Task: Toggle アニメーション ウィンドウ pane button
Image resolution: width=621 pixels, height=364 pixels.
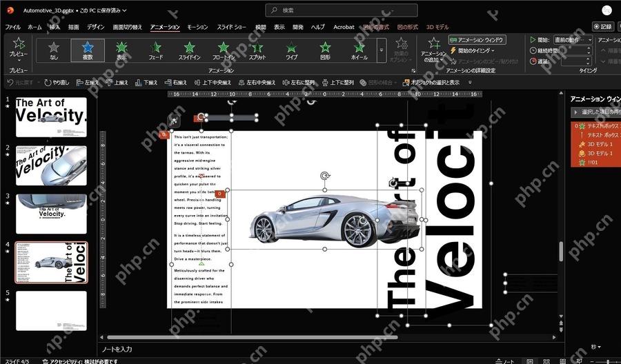Action: [x=477, y=39]
